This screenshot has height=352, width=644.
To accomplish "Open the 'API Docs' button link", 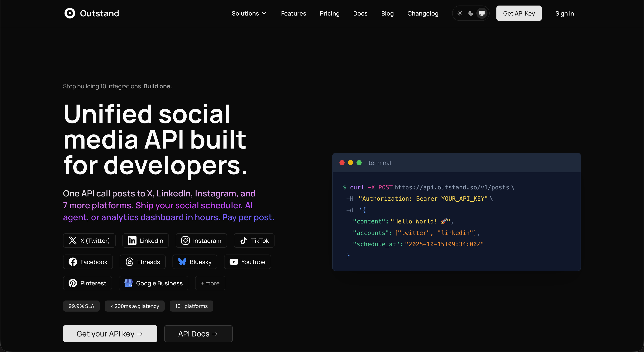I will pyautogui.click(x=198, y=333).
